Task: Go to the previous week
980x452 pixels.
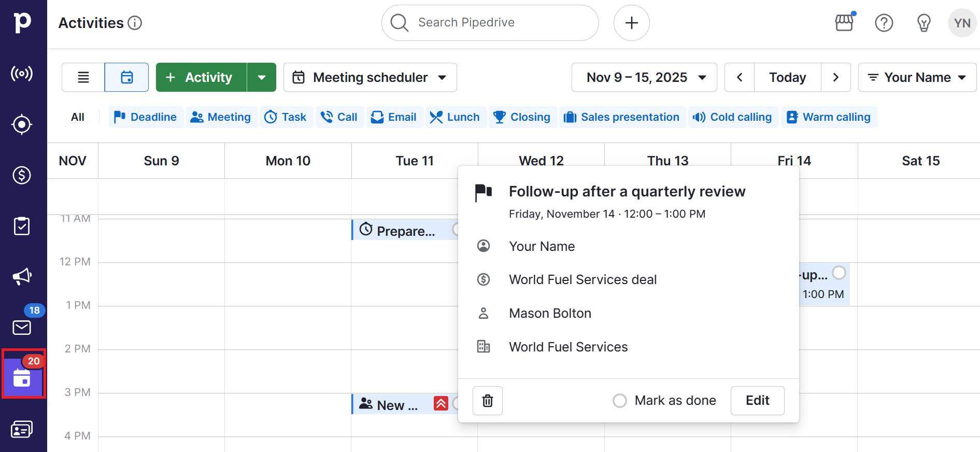Action: pyautogui.click(x=740, y=77)
